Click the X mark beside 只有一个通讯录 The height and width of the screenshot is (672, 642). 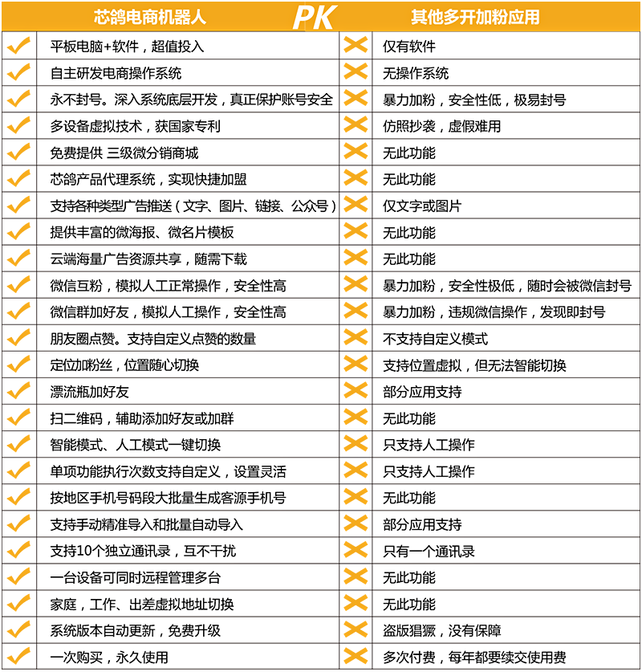click(356, 549)
